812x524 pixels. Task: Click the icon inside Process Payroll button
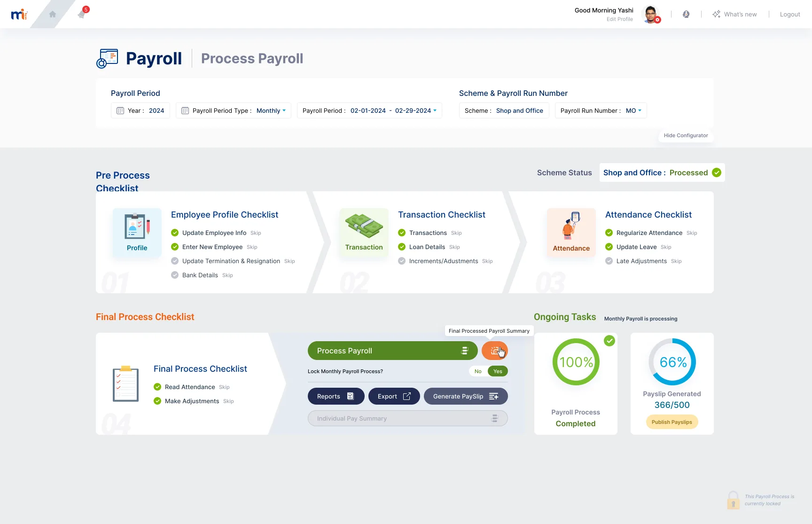[x=465, y=351]
